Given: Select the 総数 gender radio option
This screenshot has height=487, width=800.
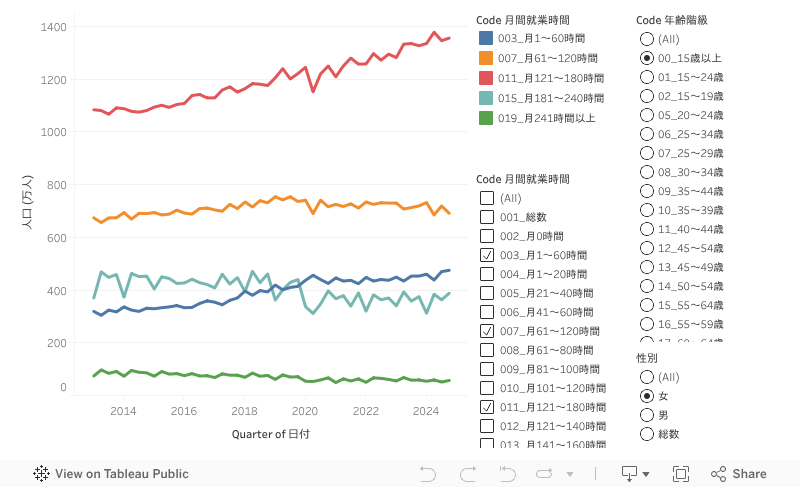Looking at the screenshot, I should [646, 434].
